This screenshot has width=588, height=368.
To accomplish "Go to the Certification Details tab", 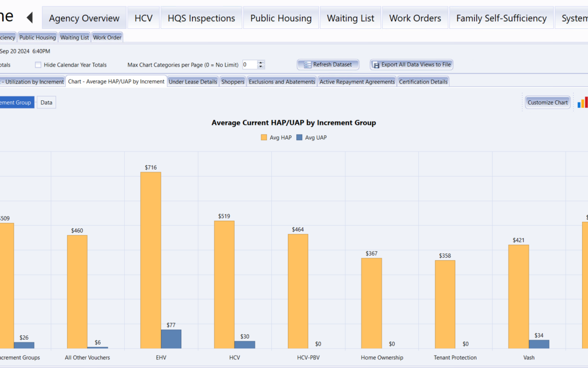I will 423,82.
